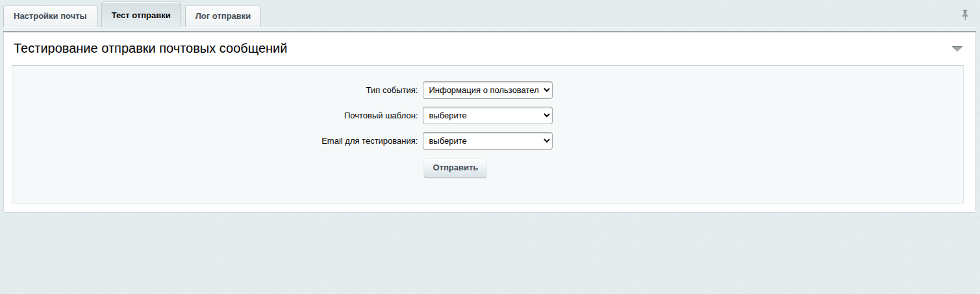Viewport: 980px width, 294px height.
Task: Switch to the Настройки почты tab
Action: click(x=50, y=16)
